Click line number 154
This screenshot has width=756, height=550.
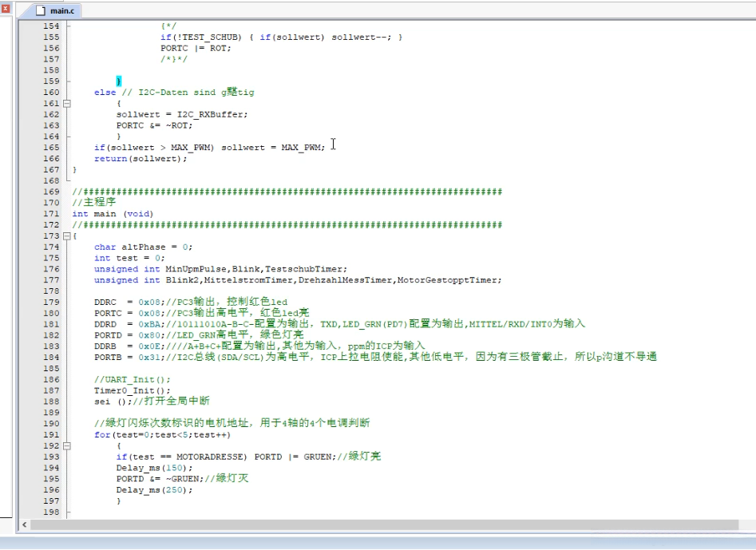[51, 26]
